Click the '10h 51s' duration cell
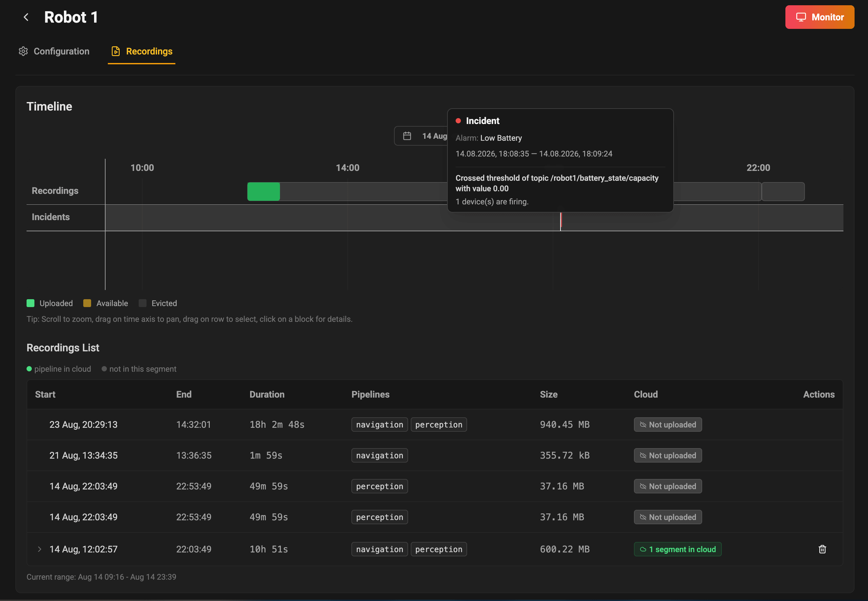The width and height of the screenshot is (868, 601). 269,549
